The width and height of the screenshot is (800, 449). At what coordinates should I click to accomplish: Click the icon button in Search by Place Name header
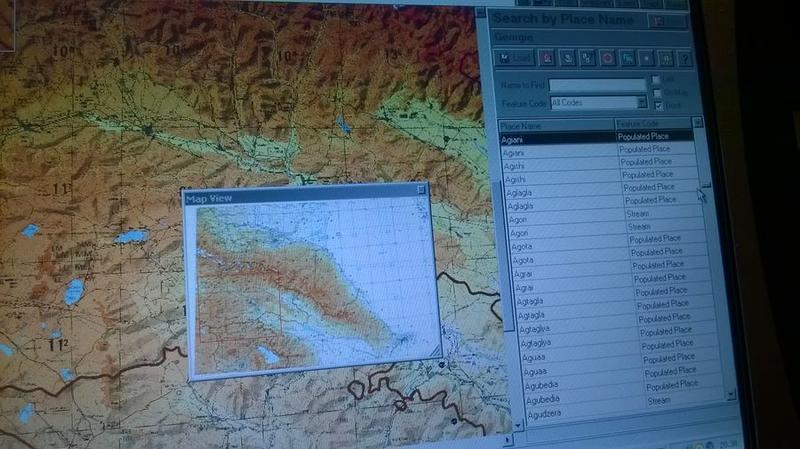pos(667,21)
